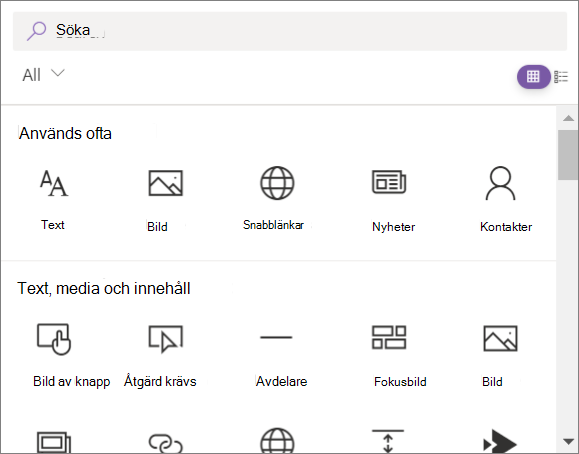Image resolution: width=579 pixels, height=454 pixels.
Task: Insert the Avdelare divider web part
Action: (x=276, y=337)
